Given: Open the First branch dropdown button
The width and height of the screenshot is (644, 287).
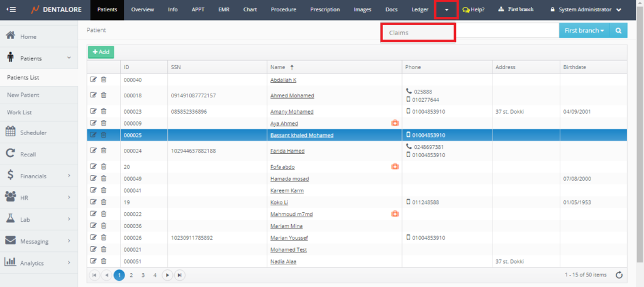Looking at the screenshot, I should click(x=584, y=30).
